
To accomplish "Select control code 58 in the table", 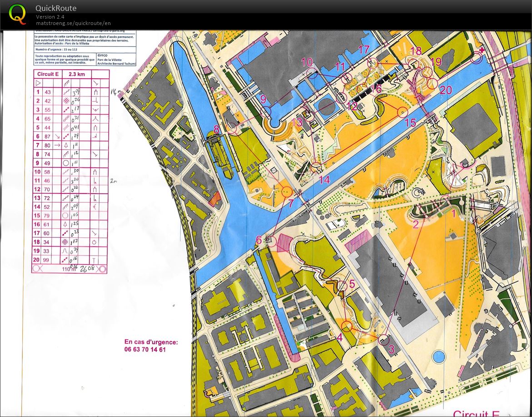I will (48, 172).
